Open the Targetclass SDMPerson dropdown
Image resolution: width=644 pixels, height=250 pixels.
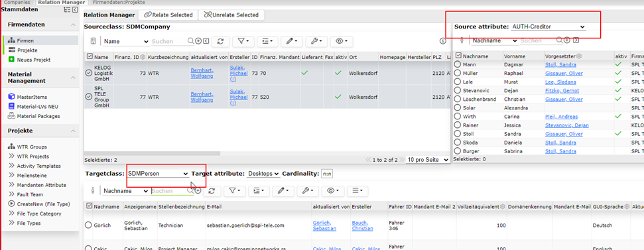tap(158, 174)
